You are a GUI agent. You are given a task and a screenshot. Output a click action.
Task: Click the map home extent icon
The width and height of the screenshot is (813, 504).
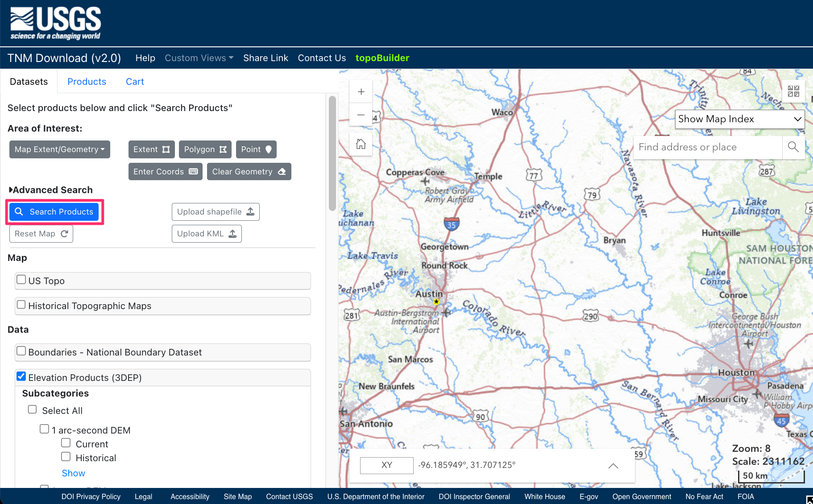pos(361,144)
